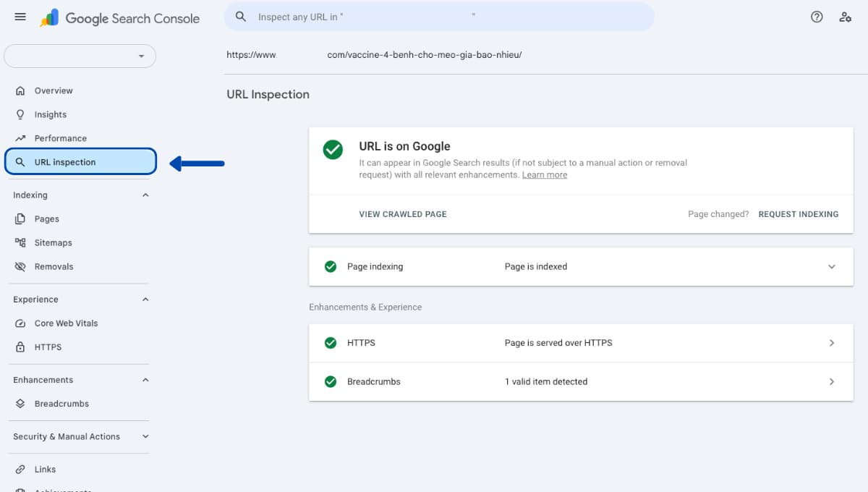
Task: Open the Removals page
Action: [x=54, y=266]
